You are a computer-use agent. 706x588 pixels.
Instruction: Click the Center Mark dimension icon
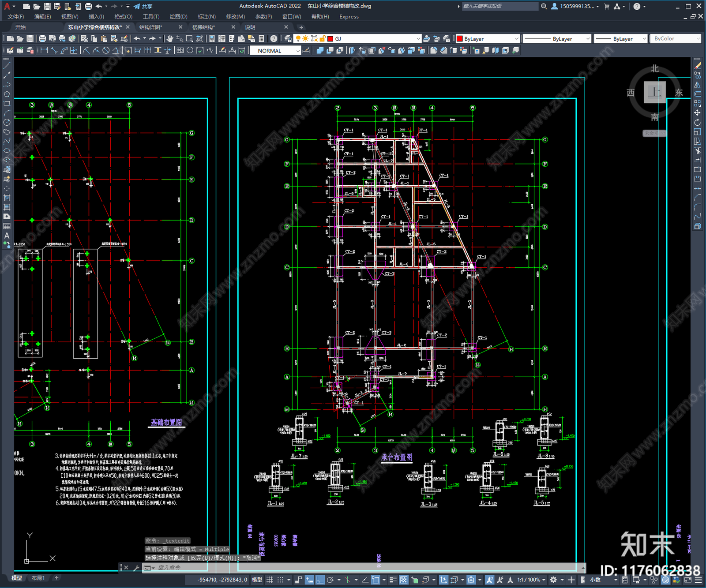pyautogui.click(x=190, y=50)
